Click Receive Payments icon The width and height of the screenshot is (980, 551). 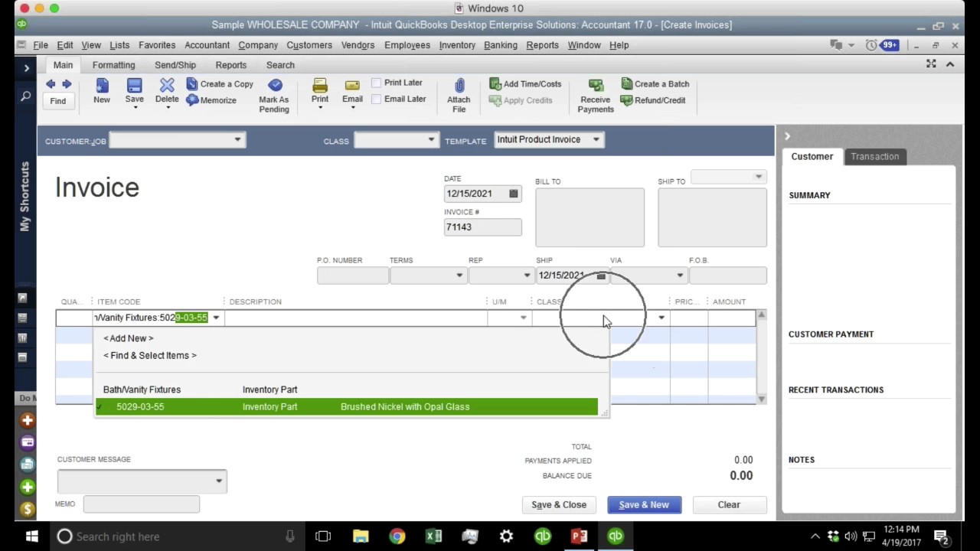pyautogui.click(x=596, y=85)
